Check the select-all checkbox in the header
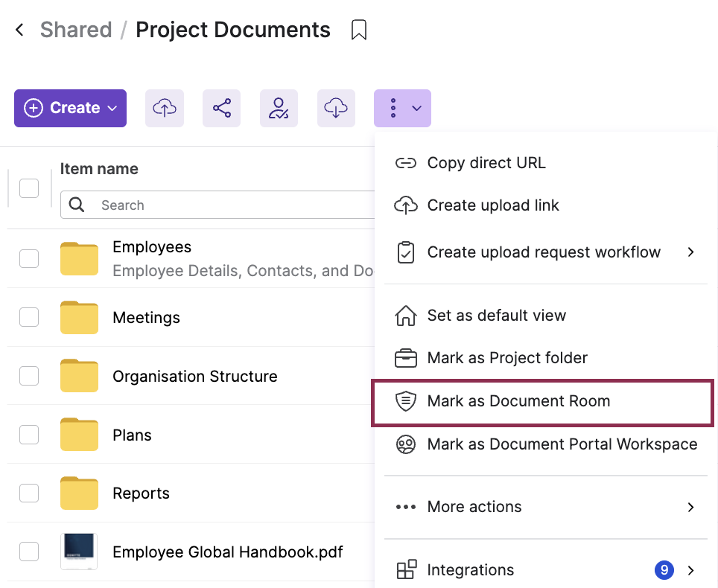Viewport: 718px width, 588px height. click(28, 188)
